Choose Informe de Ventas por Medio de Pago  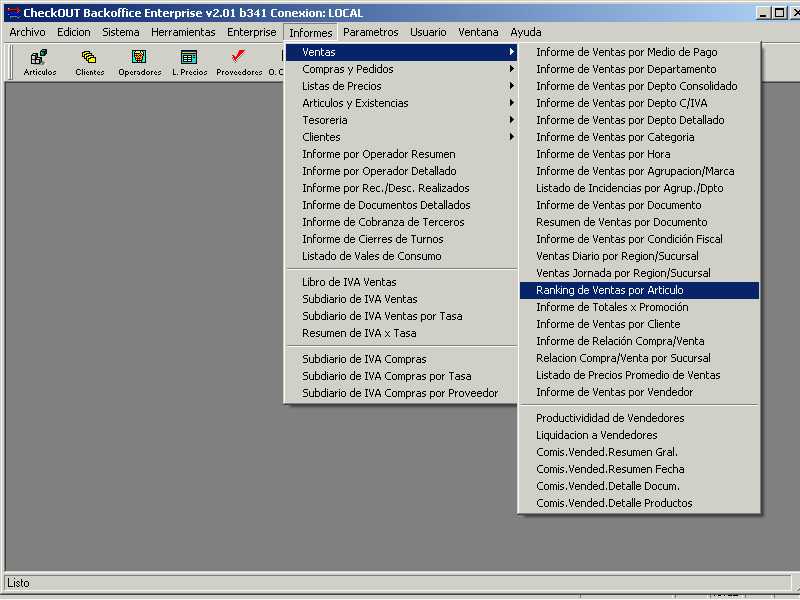(x=639, y=52)
